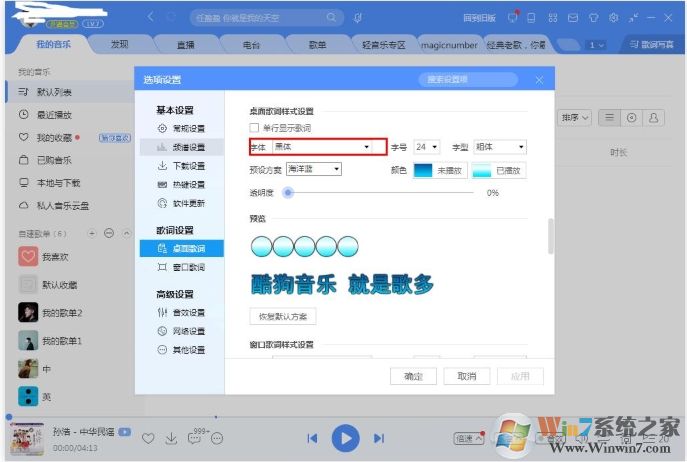Image resolution: width=687 pixels, height=462 pixels.
Task: Close the 选项设置 dialog
Action: [x=539, y=80]
